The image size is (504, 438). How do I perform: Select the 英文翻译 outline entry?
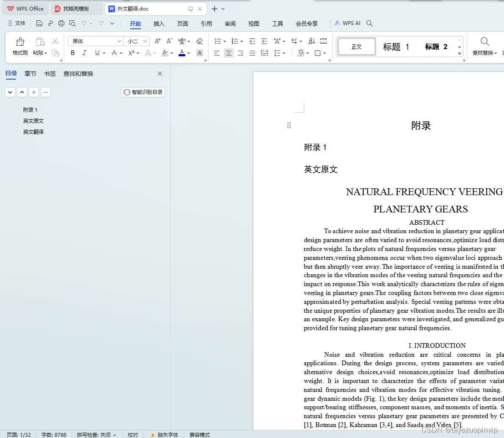click(x=33, y=132)
